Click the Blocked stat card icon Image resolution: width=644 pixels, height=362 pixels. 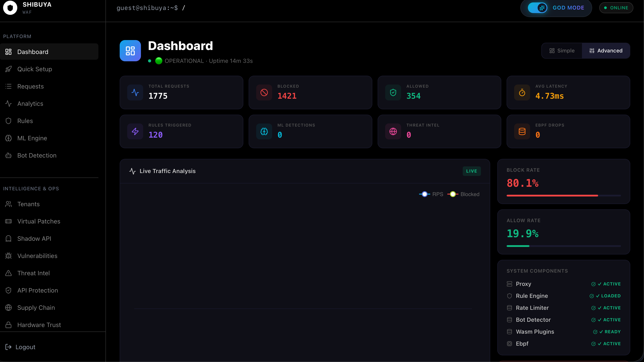[x=264, y=93]
